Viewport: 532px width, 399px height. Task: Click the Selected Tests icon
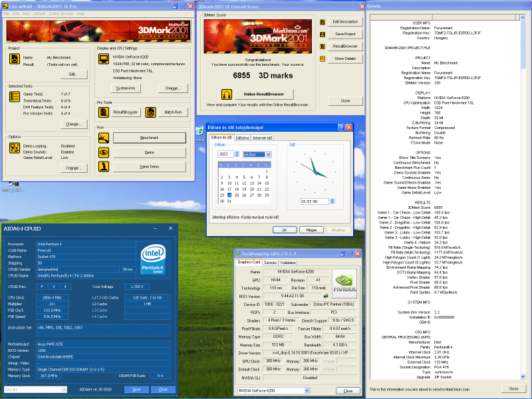[x=15, y=96]
